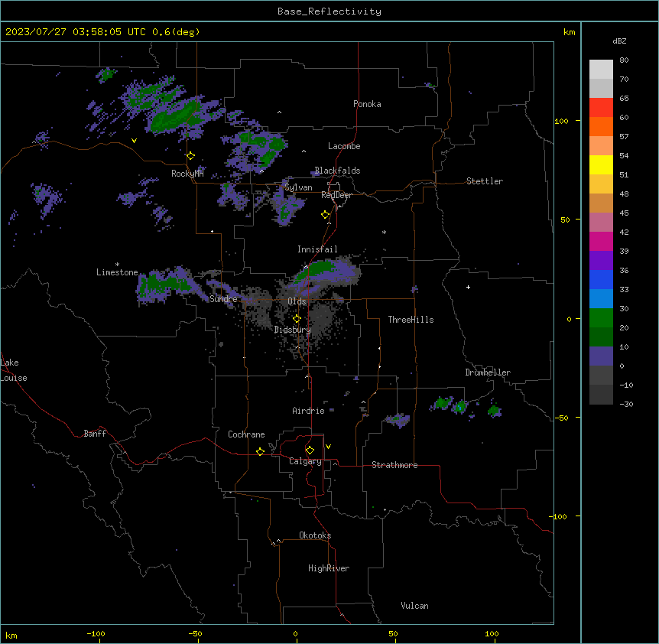
Task: Click the km unit label beside the timestamp row
Action: 569,32
